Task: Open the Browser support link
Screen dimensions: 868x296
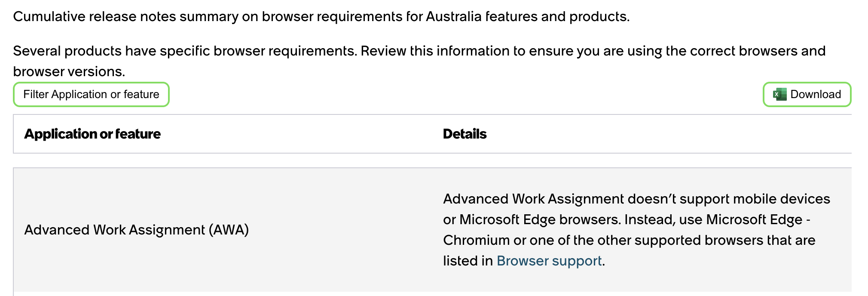Action: tap(549, 261)
